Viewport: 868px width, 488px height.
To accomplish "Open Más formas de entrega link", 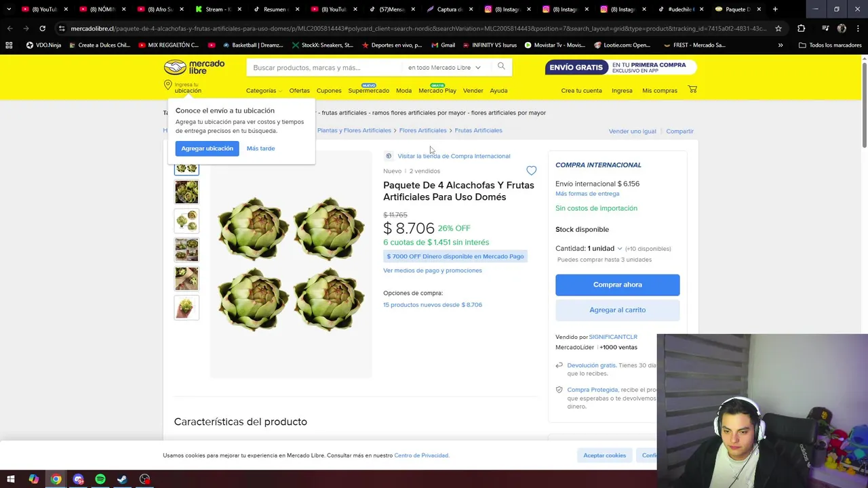I will [587, 194].
